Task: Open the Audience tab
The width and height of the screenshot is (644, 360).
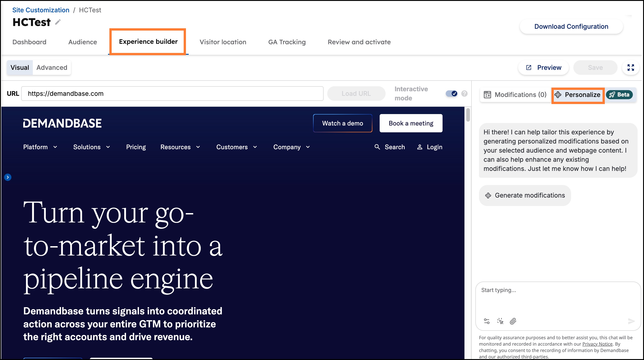Action: coord(82,42)
